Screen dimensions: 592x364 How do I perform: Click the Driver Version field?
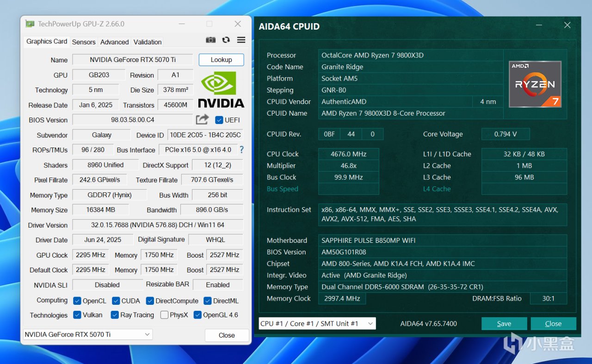[x=158, y=225]
